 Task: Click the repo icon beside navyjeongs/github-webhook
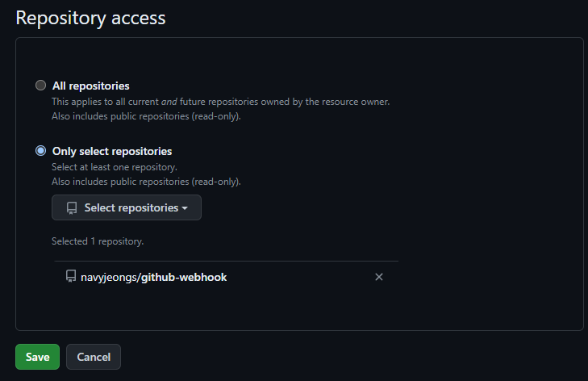pos(71,276)
